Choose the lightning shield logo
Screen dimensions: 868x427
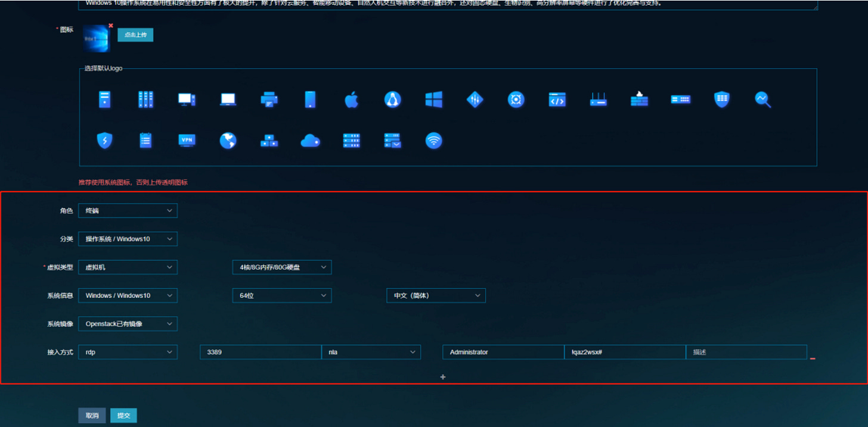105,141
